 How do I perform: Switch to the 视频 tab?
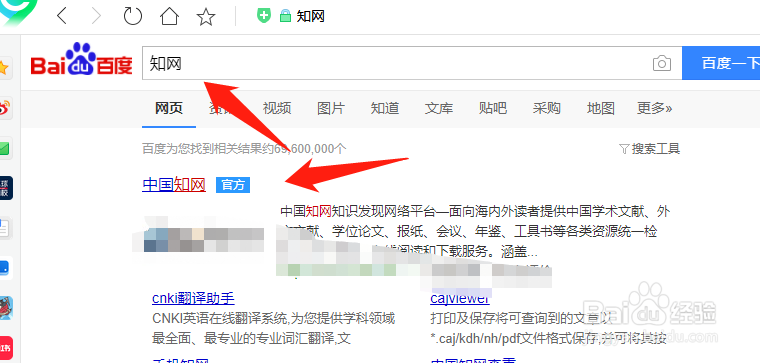tap(277, 108)
